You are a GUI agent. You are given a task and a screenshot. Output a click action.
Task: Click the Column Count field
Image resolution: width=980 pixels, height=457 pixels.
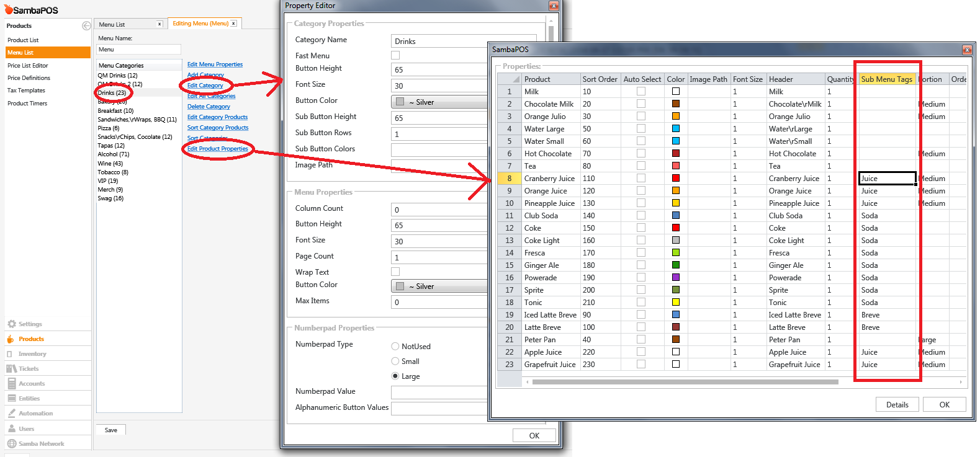(x=440, y=210)
